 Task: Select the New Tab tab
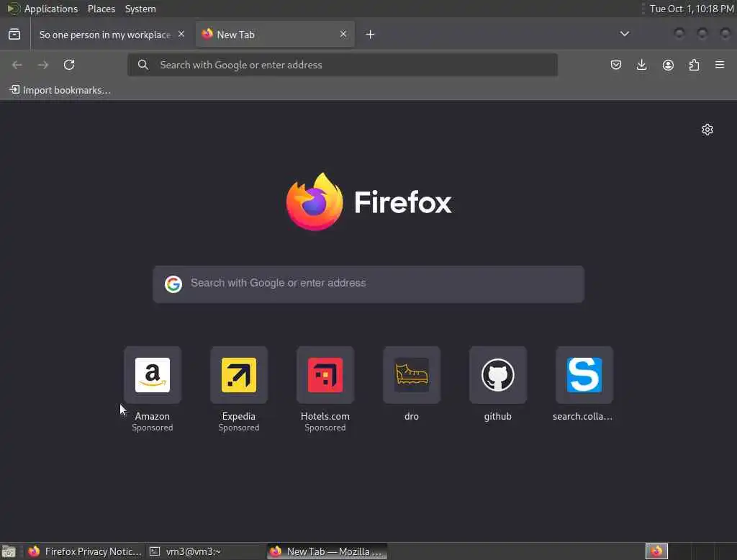coord(275,35)
